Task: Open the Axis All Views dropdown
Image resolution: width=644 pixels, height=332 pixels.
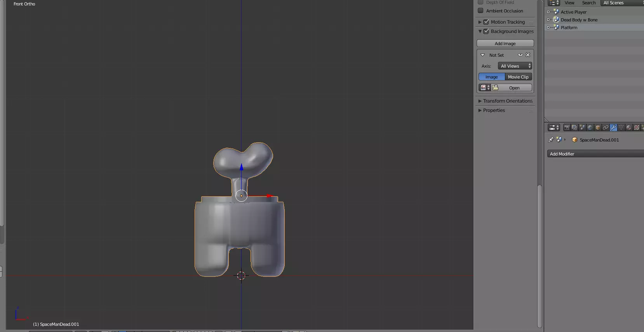Action: click(x=515, y=66)
